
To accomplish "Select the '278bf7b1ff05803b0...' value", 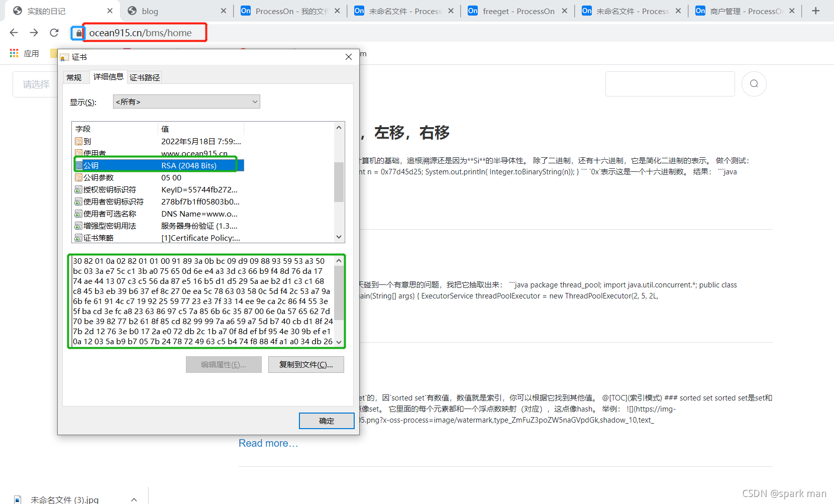I will tap(200, 201).
